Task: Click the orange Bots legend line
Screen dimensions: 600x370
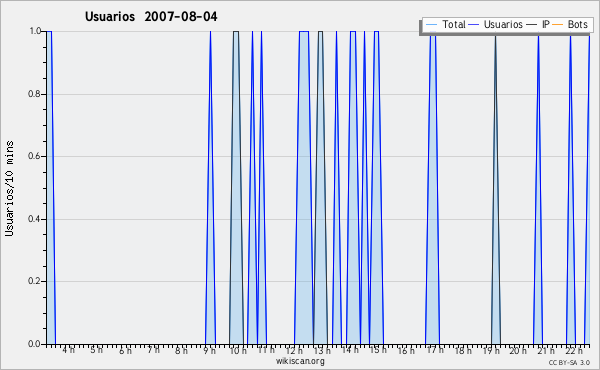Action: pos(558,25)
